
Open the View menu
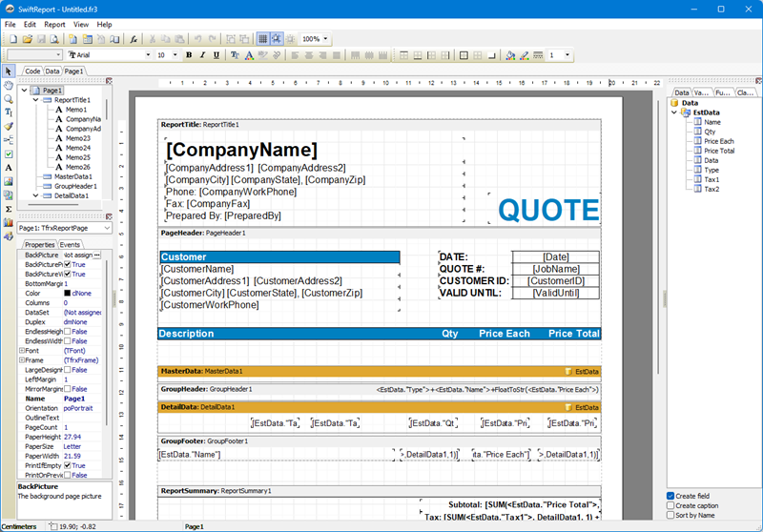81,25
